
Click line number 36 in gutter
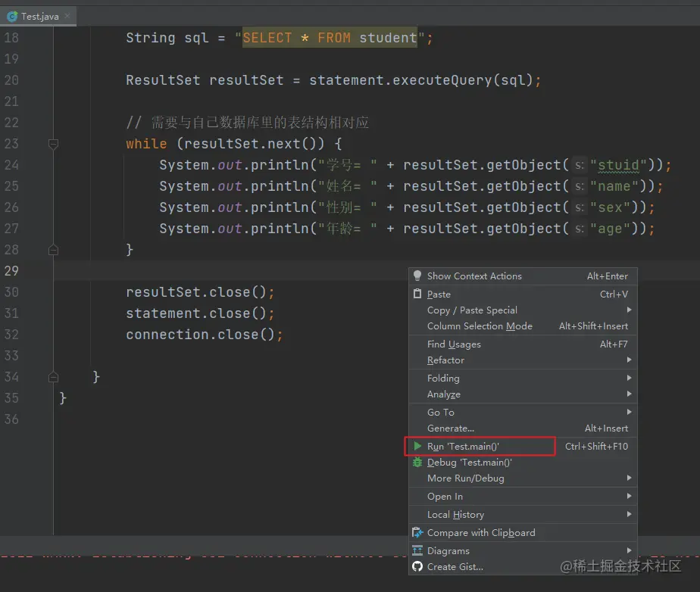click(11, 419)
